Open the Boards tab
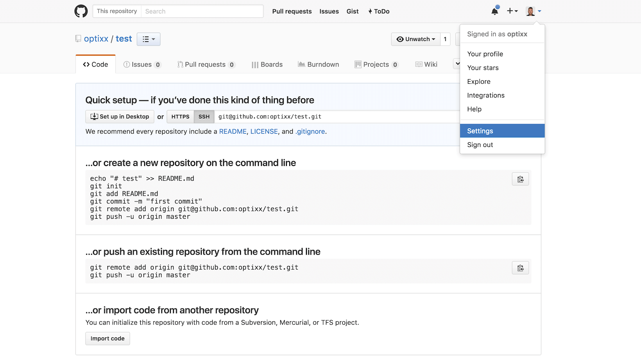 click(267, 64)
